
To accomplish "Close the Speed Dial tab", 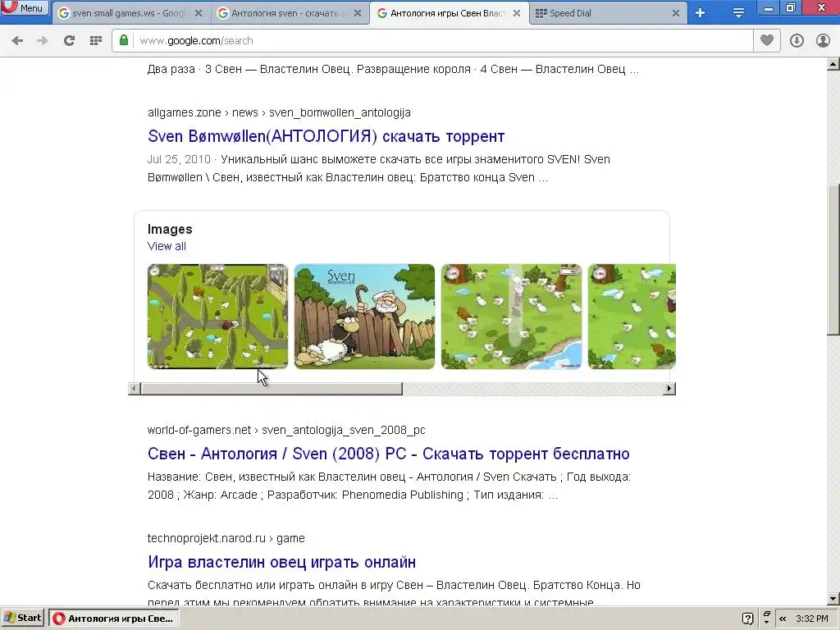I will coord(676,13).
